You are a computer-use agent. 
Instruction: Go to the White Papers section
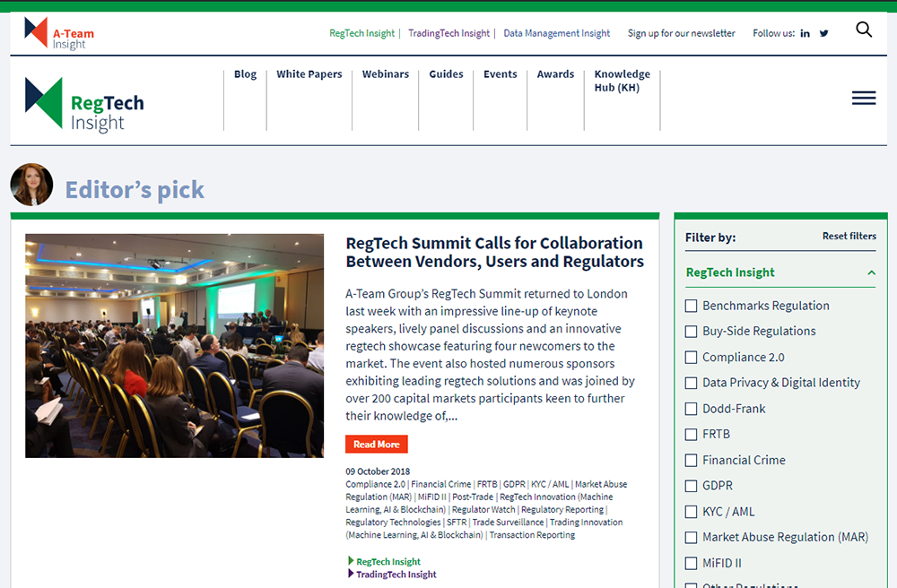309,74
